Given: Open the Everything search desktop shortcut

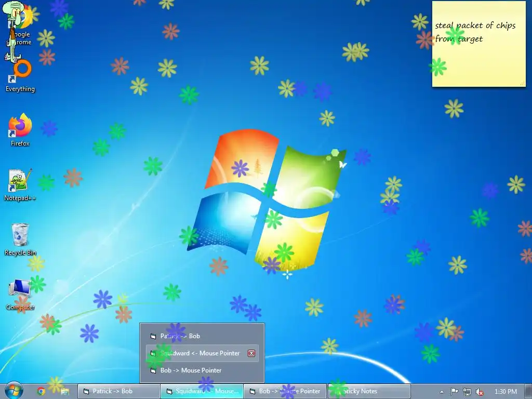Looking at the screenshot, I should coord(20,76).
